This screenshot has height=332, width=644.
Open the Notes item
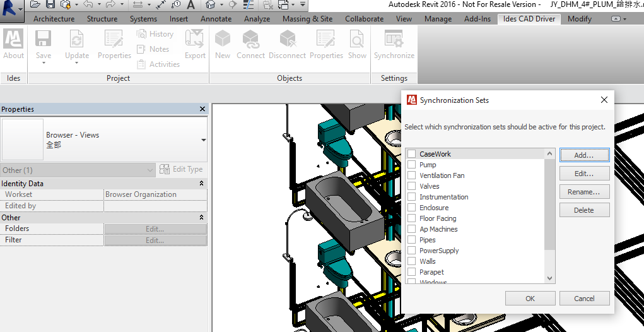pyautogui.click(x=153, y=49)
